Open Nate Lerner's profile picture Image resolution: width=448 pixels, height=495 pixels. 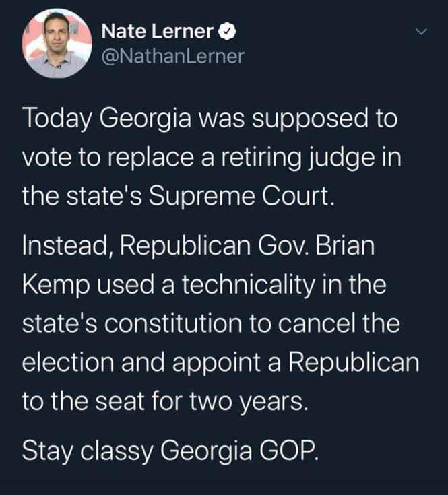click(x=57, y=43)
